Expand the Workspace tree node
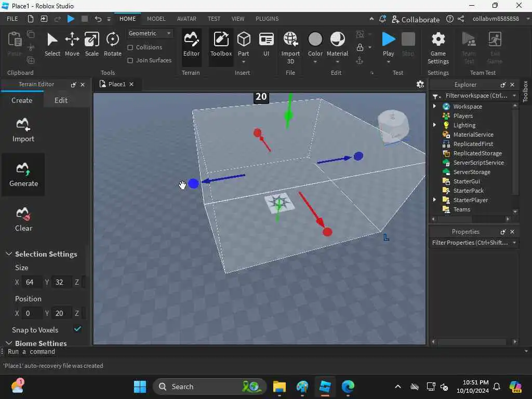The image size is (532, 399). [434, 106]
